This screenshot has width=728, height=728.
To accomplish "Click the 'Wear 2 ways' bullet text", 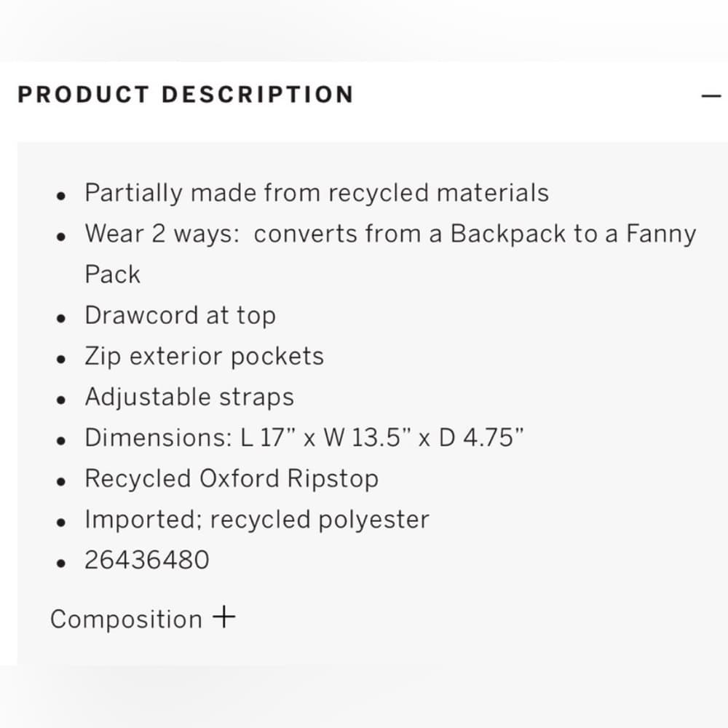I will [x=390, y=253].
